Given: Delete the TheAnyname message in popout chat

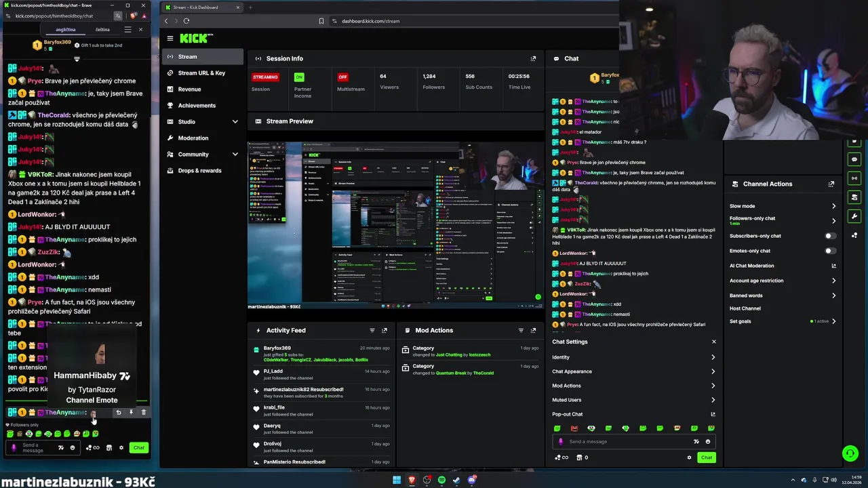Looking at the screenshot, I should [143, 412].
